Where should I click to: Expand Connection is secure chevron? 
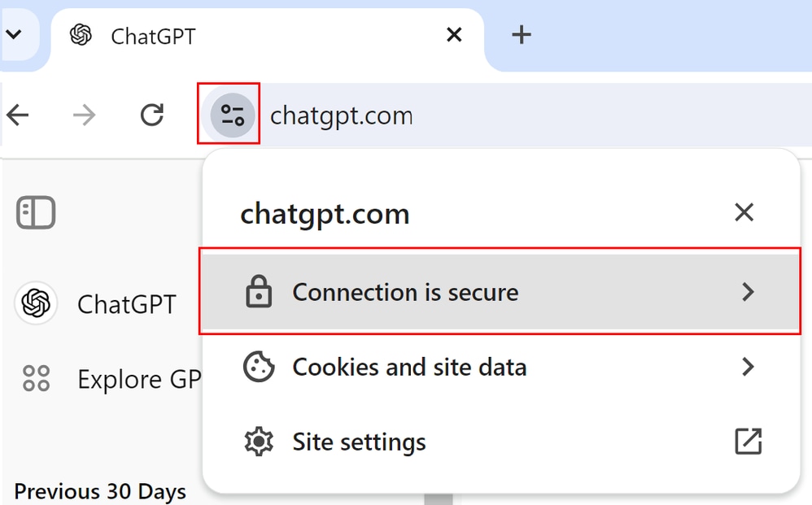(x=748, y=292)
